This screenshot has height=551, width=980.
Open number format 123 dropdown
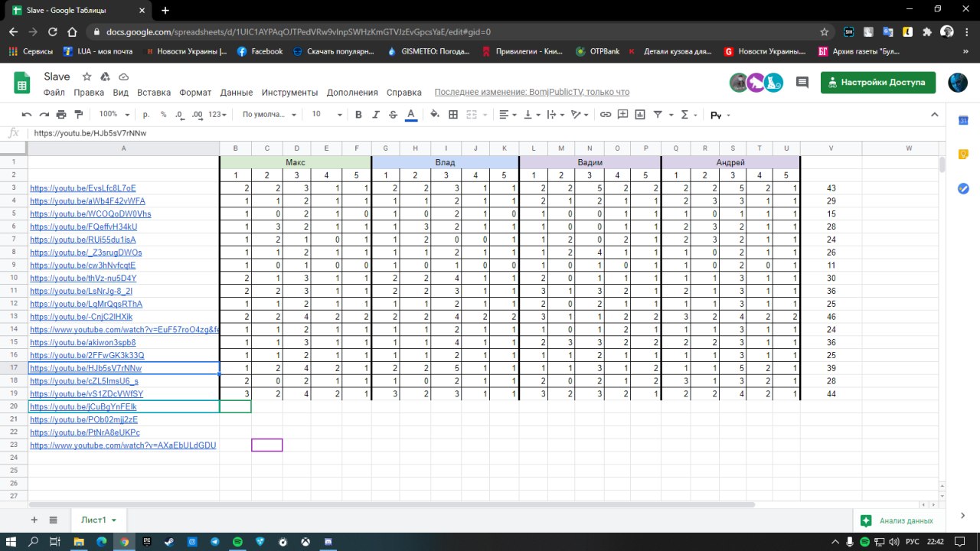(x=218, y=115)
